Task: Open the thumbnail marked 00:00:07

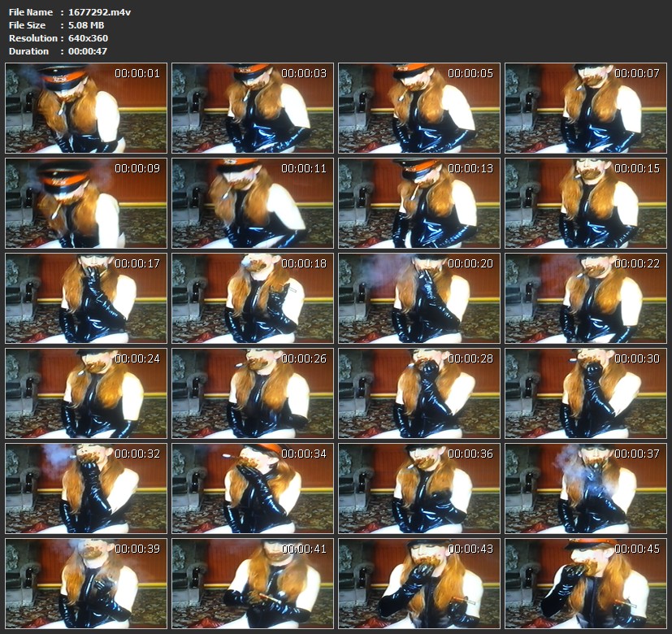Action: [585, 108]
